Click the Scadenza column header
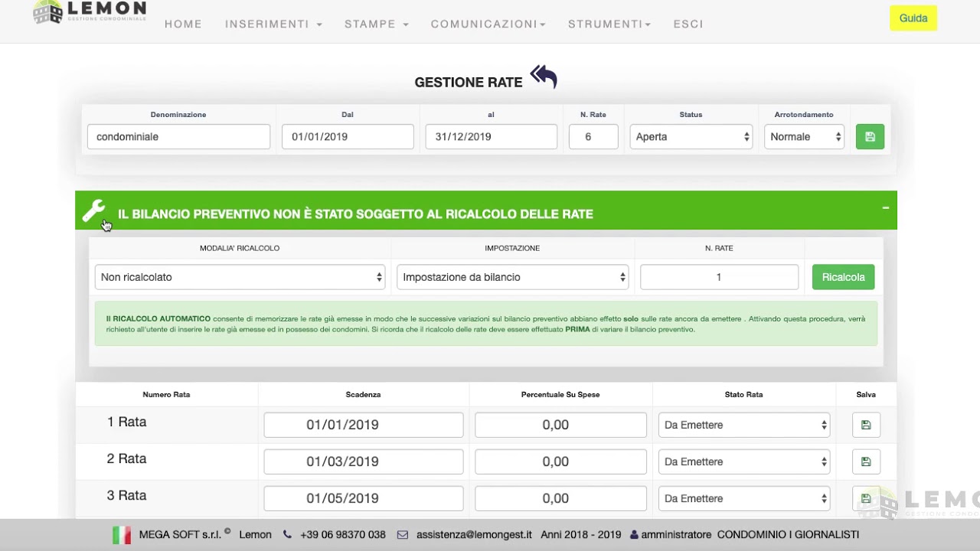Viewport: 980px width, 551px height. coord(363,395)
